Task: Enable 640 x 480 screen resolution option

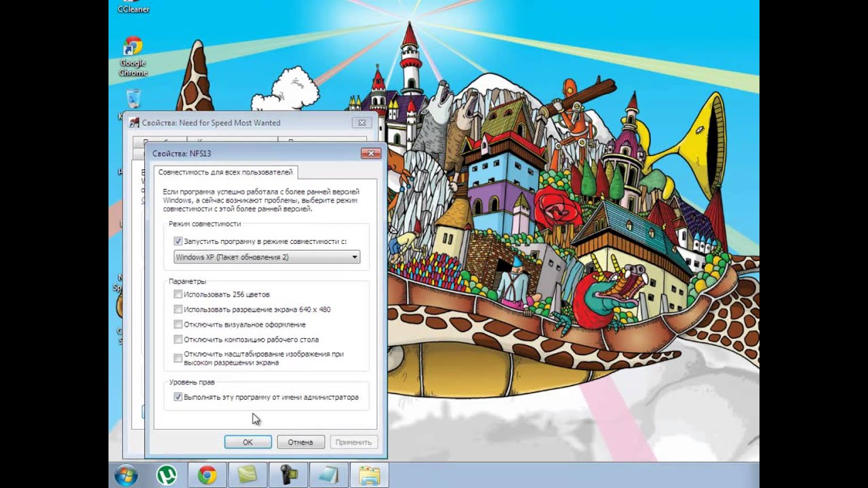Action: coord(178,309)
